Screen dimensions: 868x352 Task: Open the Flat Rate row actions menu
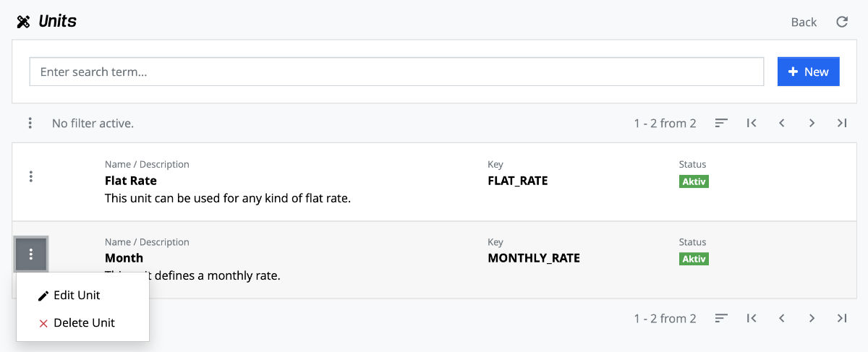(30, 176)
